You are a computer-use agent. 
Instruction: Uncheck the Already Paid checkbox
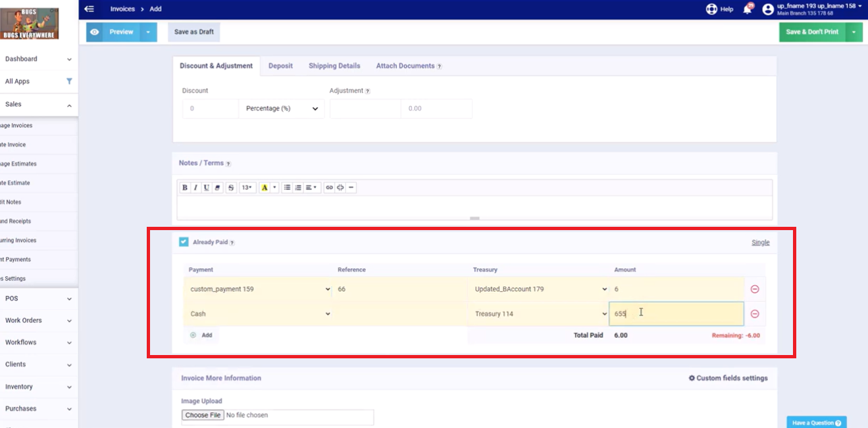(x=184, y=242)
